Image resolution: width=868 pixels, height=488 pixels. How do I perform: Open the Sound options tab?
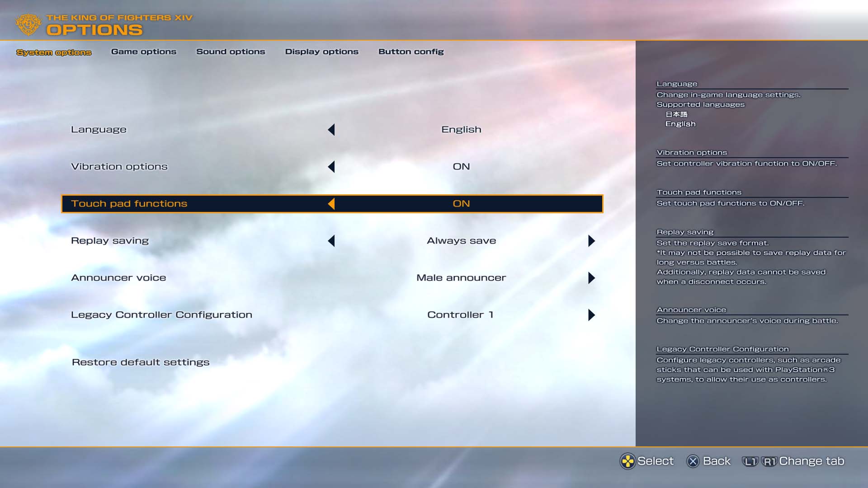coord(231,52)
